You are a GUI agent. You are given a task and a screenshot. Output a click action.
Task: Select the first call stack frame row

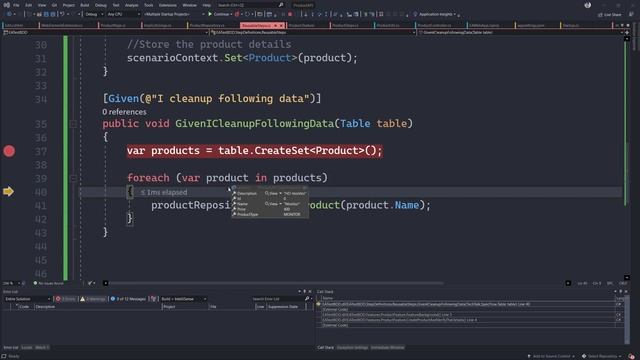tap(469, 304)
